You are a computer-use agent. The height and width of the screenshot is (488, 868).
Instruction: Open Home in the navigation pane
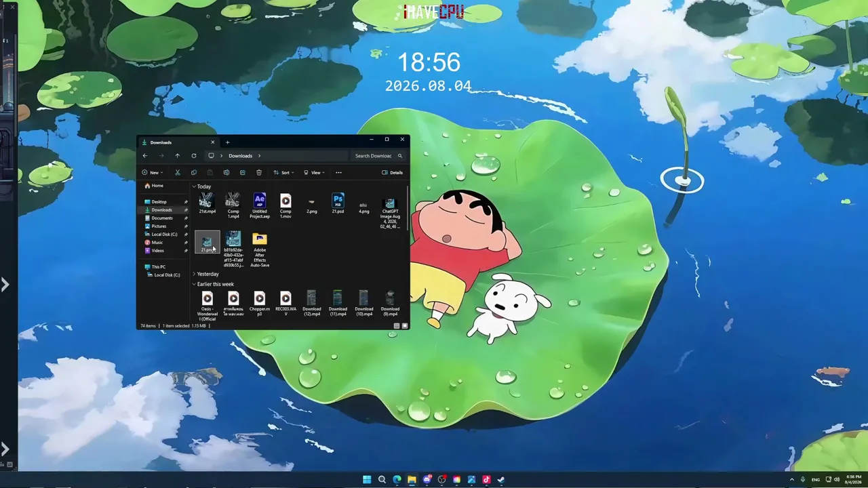[155, 186]
